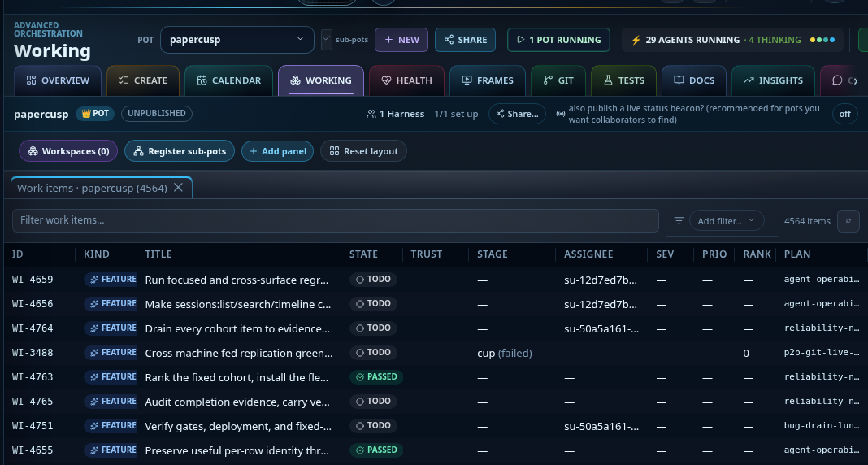Viewport: 868px width, 465px height.
Task: Toggle the live status beacon off switch
Action: tap(844, 114)
